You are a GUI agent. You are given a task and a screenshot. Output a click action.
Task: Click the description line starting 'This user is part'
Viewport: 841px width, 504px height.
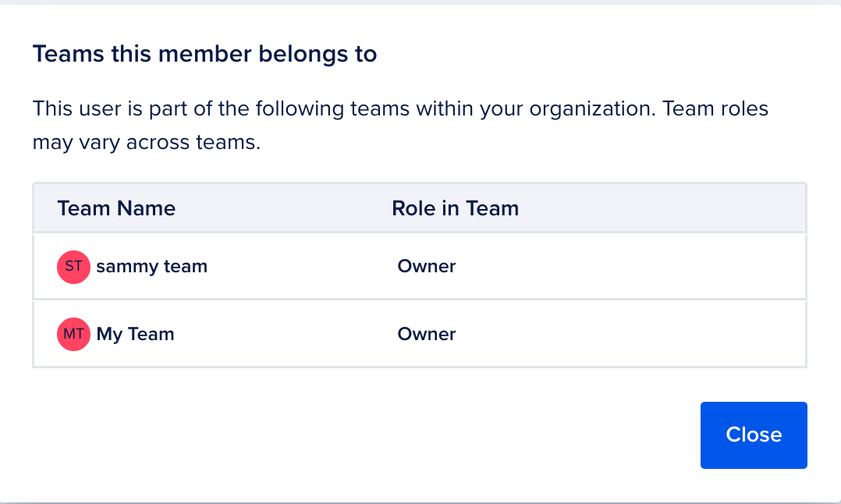click(x=400, y=108)
